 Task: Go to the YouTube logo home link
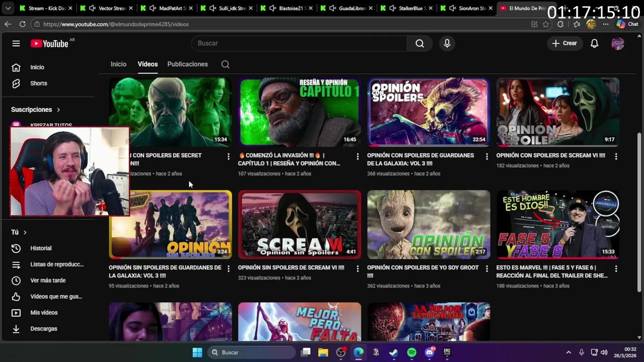coord(49,44)
